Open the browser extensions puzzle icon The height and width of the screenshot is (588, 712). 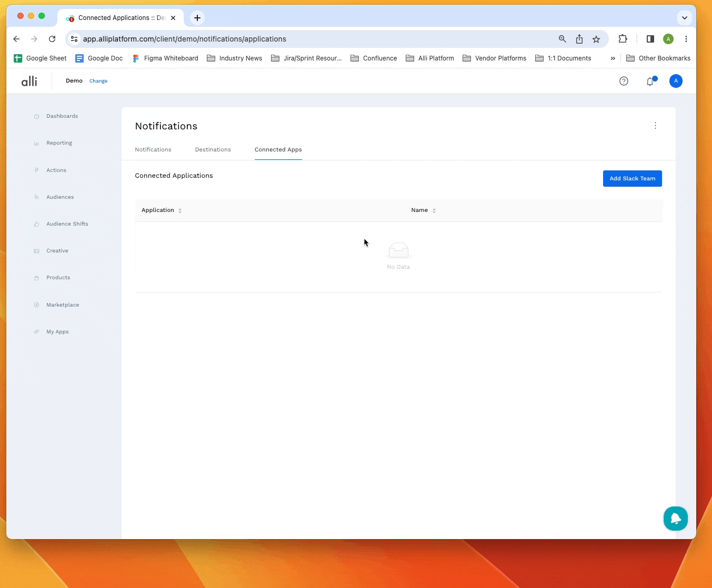[x=623, y=39]
